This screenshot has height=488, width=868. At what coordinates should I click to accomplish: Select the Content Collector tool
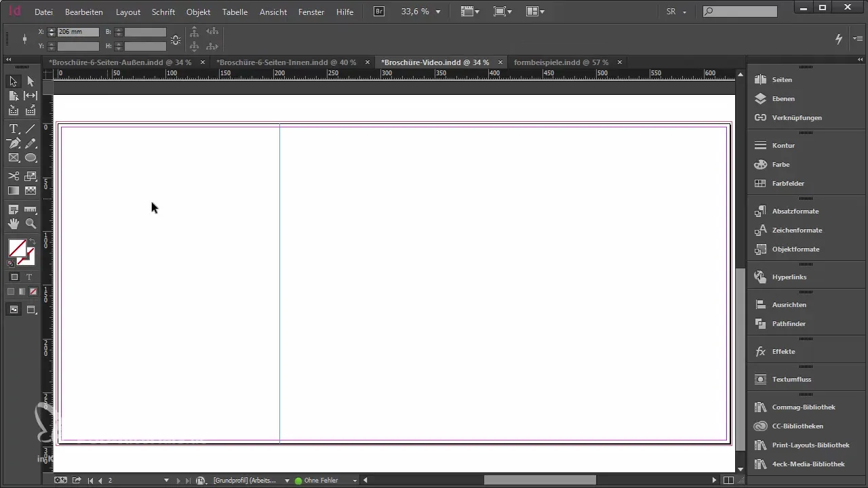[14, 110]
